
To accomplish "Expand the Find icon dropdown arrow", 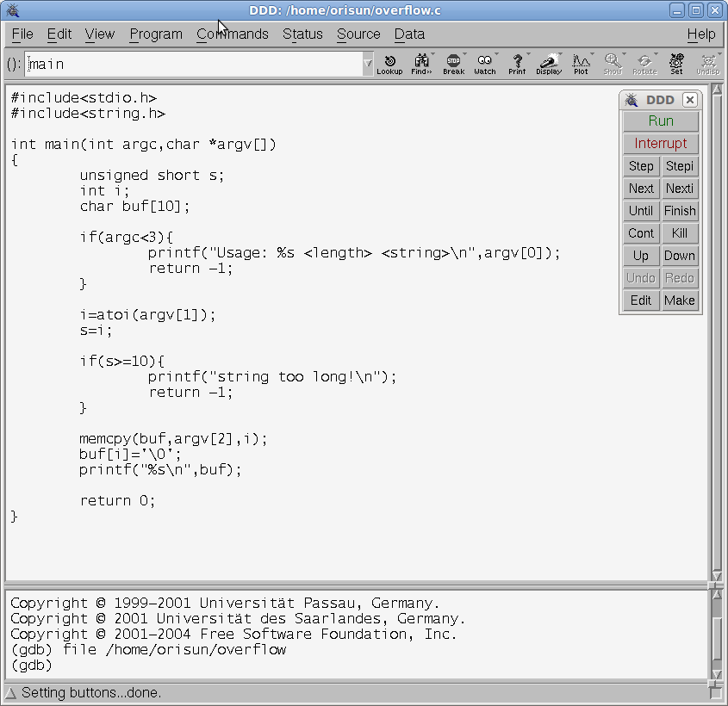I will [x=432, y=54].
